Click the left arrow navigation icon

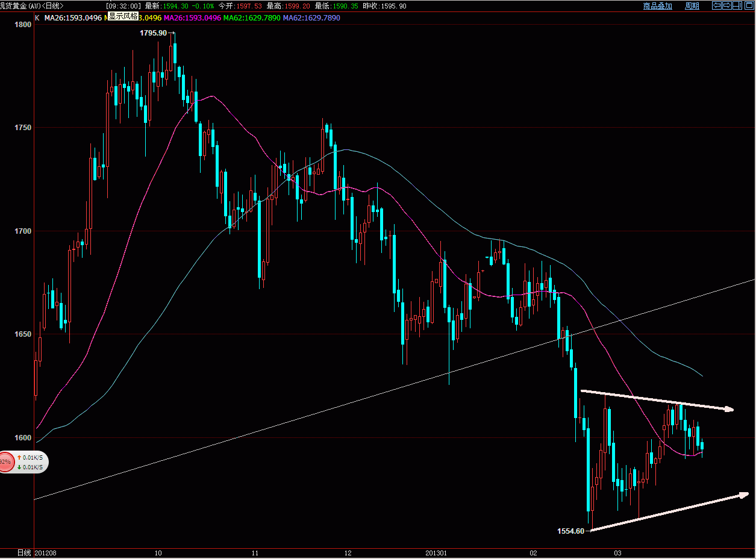pyautogui.click(x=717, y=5)
